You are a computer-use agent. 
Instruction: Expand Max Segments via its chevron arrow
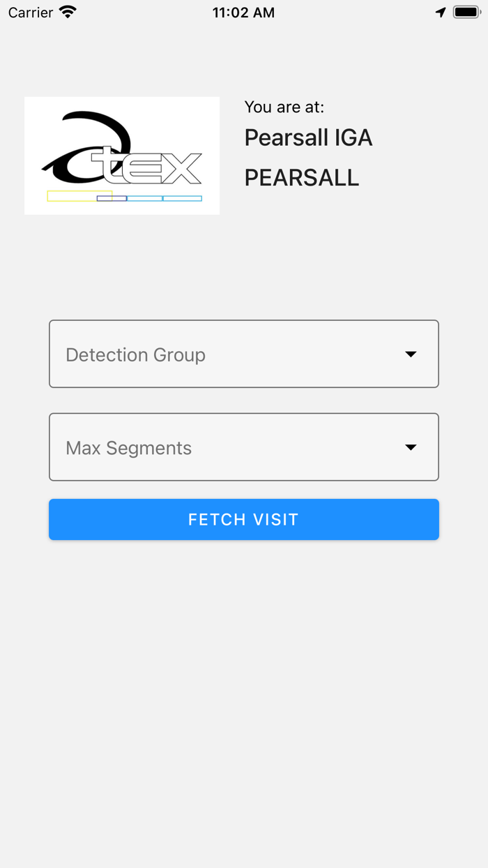point(411,447)
